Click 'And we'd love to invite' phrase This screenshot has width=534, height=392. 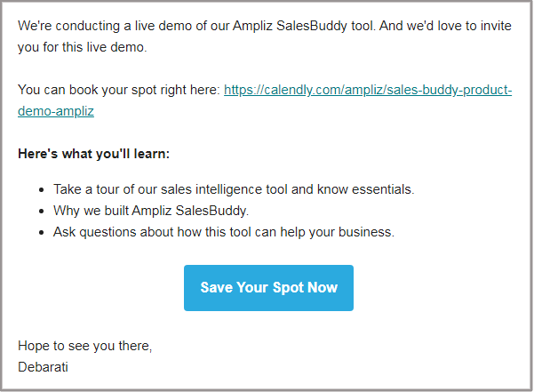445,27
